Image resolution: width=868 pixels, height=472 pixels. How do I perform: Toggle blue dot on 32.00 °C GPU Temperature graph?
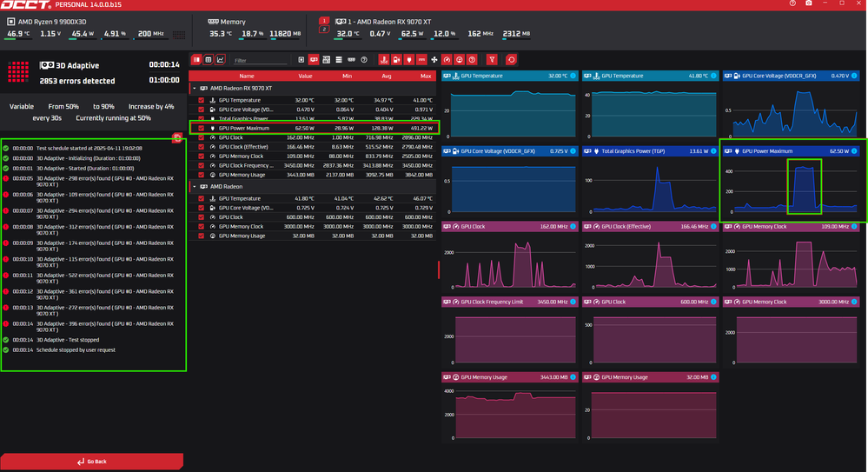(573, 76)
